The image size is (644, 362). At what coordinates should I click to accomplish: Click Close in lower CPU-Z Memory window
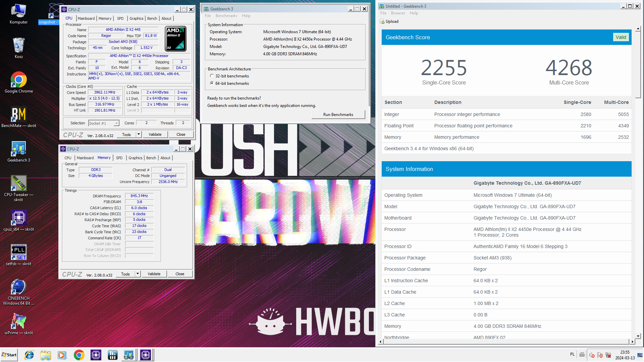point(180,274)
